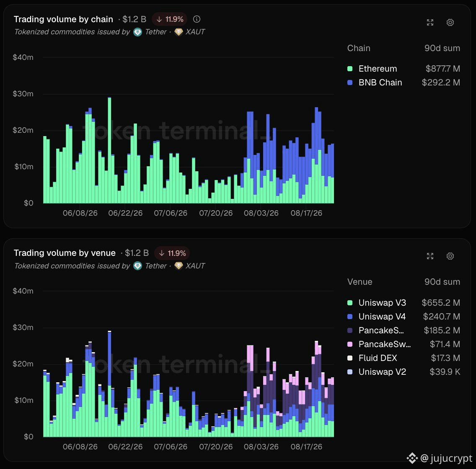This screenshot has width=476, height=469.
Task: Click the XAUT gold icon in chain chart subtitle
Action: point(178,32)
